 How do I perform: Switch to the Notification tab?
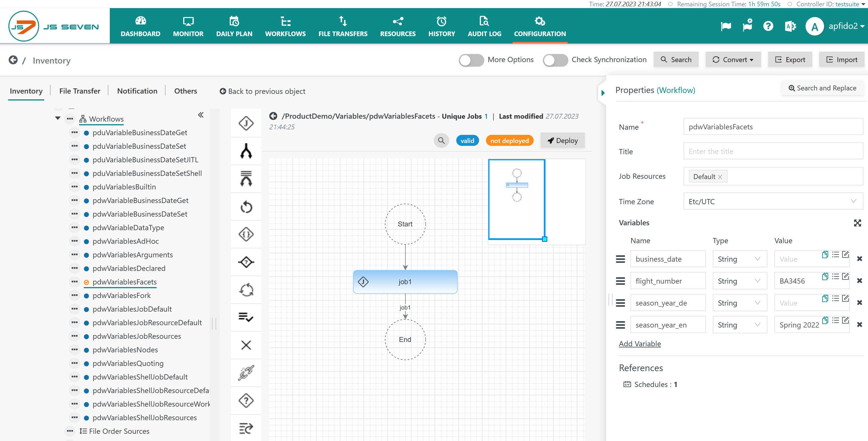pos(137,91)
